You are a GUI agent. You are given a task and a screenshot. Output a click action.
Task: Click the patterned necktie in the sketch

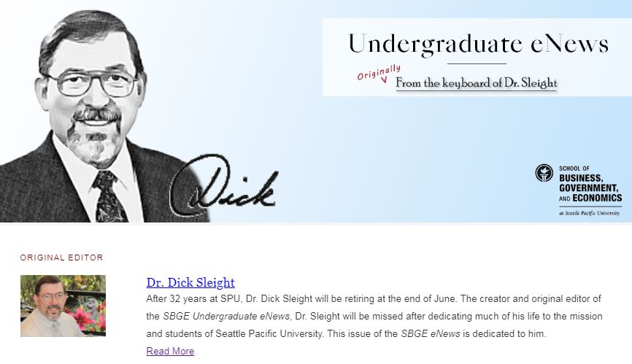[x=109, y=196]
